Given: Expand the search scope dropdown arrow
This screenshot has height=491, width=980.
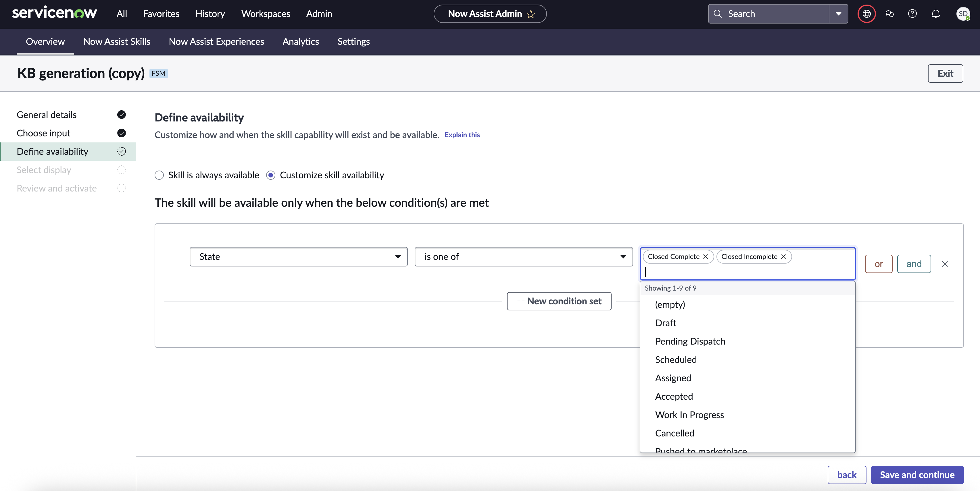Looking at the screenshot, I should coord(839,14).
